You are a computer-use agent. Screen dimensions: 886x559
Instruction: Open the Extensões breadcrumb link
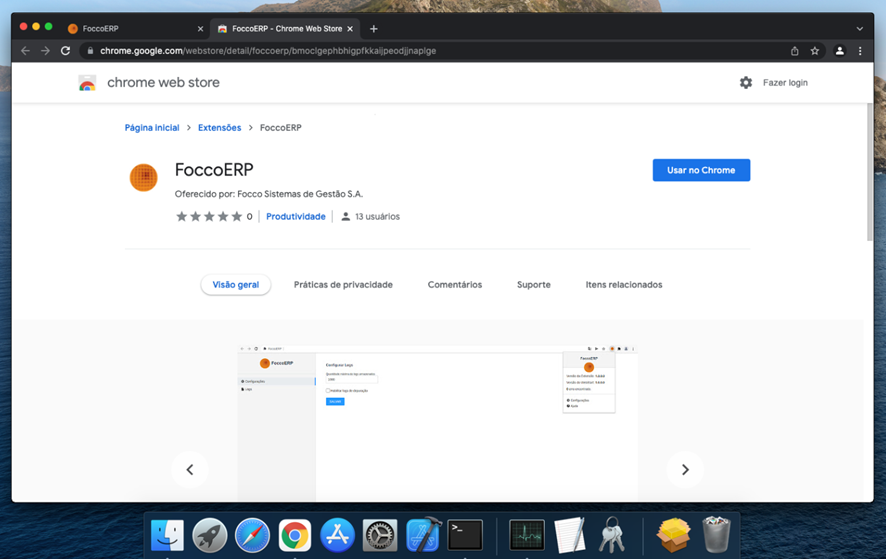pos(219,128)
